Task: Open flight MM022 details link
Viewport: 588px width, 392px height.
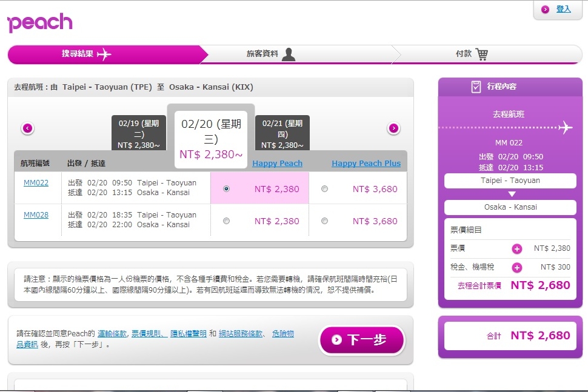Action: pos(36,183)
